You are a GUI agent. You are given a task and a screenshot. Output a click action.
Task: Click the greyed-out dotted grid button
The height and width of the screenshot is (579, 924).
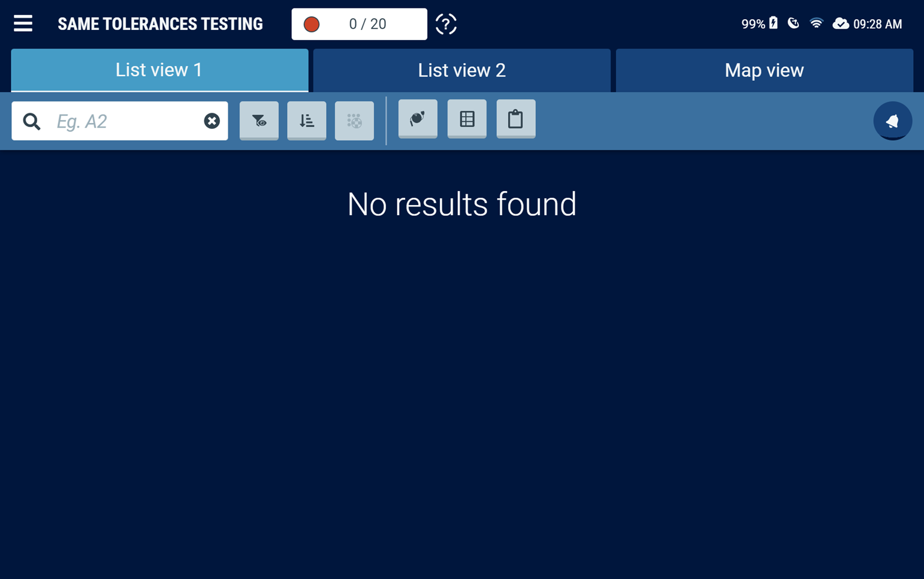(354, 120)
